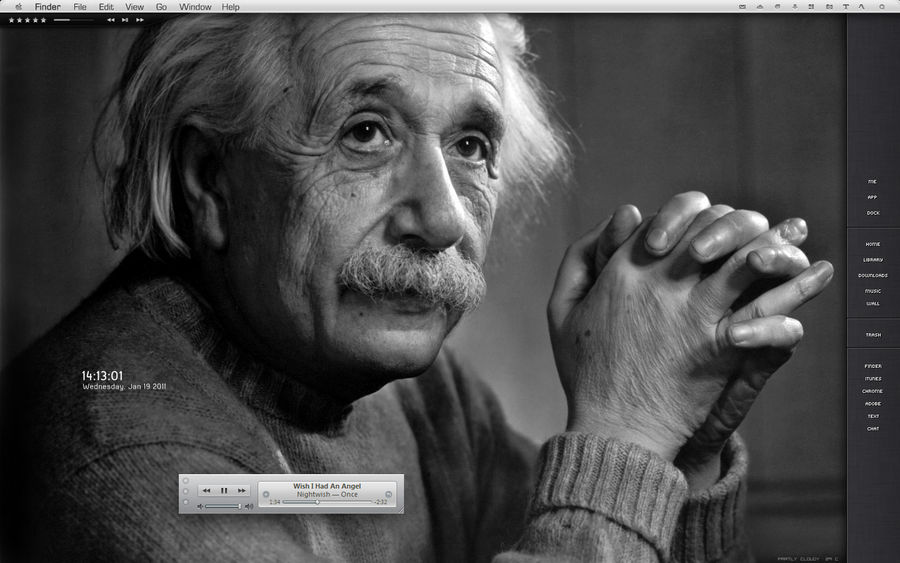Screen dimensions: 900x563
Task: Open HOME from the sidebar launcher
Action: pyautogui.click(x=873, y=244)
